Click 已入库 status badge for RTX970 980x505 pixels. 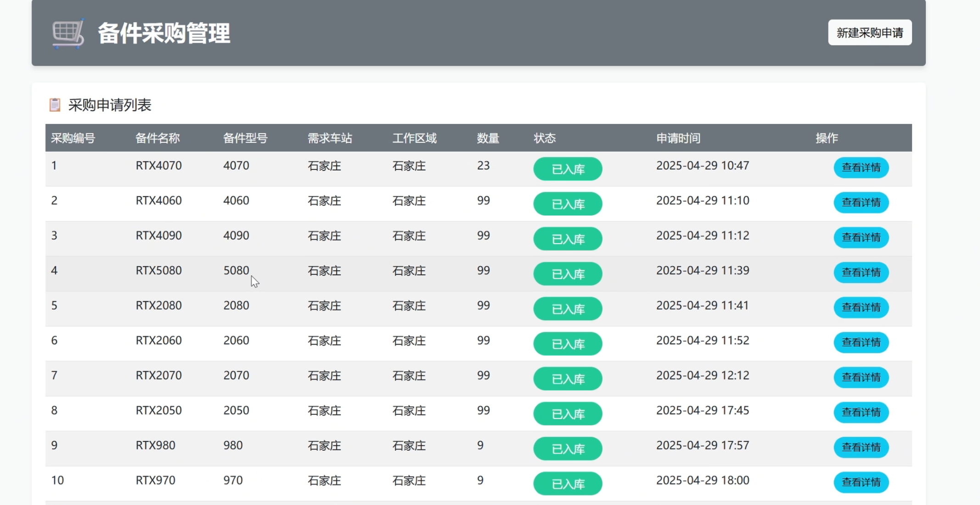(x=567, y=484)
